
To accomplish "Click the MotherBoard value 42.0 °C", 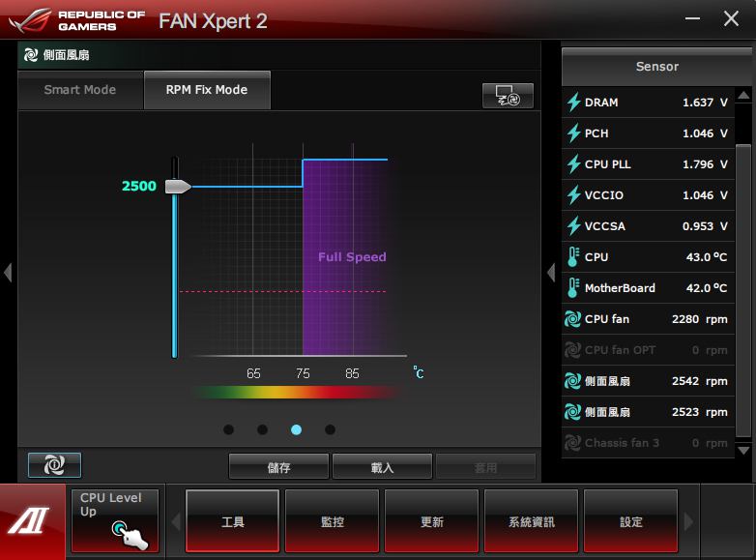I will [x=707, y=288].
